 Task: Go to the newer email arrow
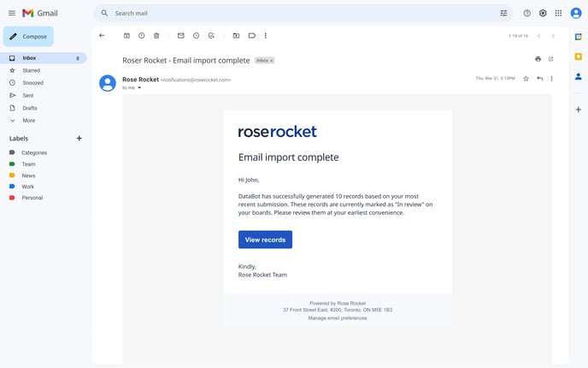coord(539,36)
